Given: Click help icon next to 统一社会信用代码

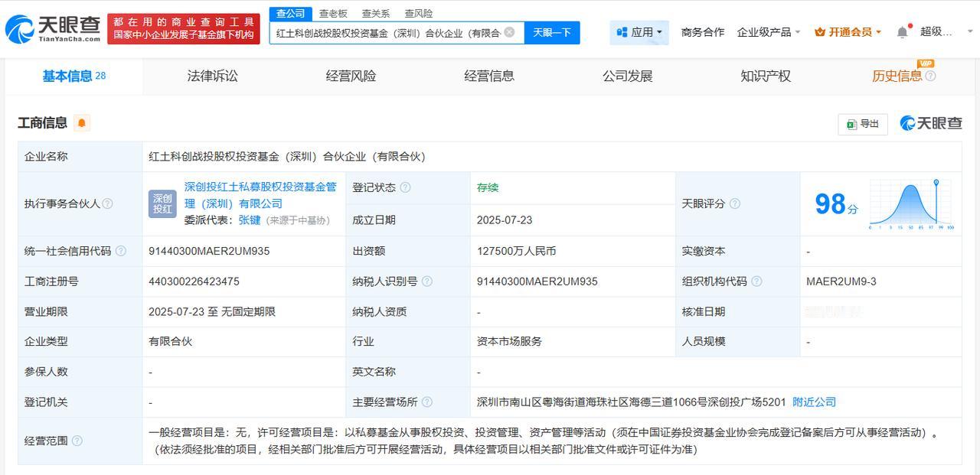Looking at the screenshot, I should pyautogui.click(x=121, y=251).
